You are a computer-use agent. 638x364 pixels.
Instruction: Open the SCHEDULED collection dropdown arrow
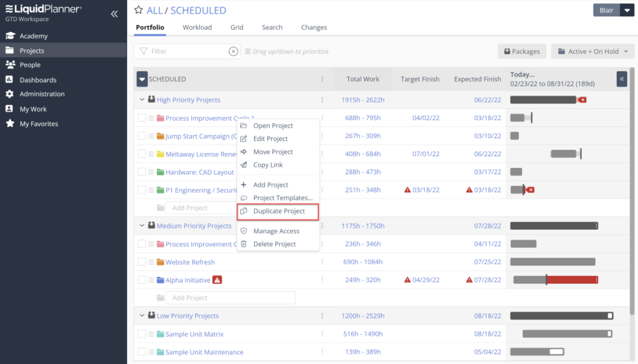[141, 79]
